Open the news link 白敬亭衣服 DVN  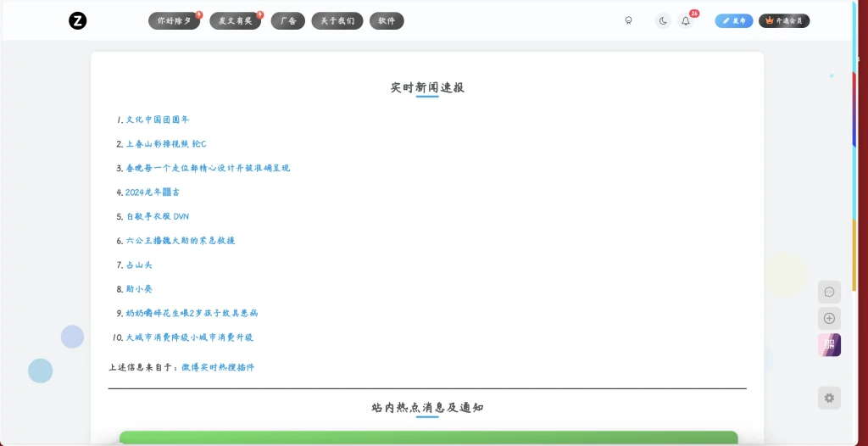click(x=158, y=216)
